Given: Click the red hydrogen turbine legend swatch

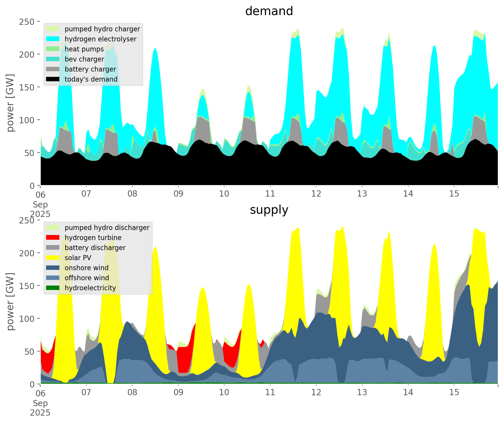Looking at the screenshot, I should coord(53,238).
